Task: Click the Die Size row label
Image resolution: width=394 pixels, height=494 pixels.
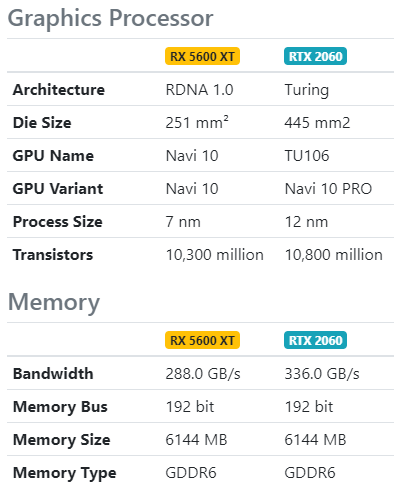Action: point(42,122)
